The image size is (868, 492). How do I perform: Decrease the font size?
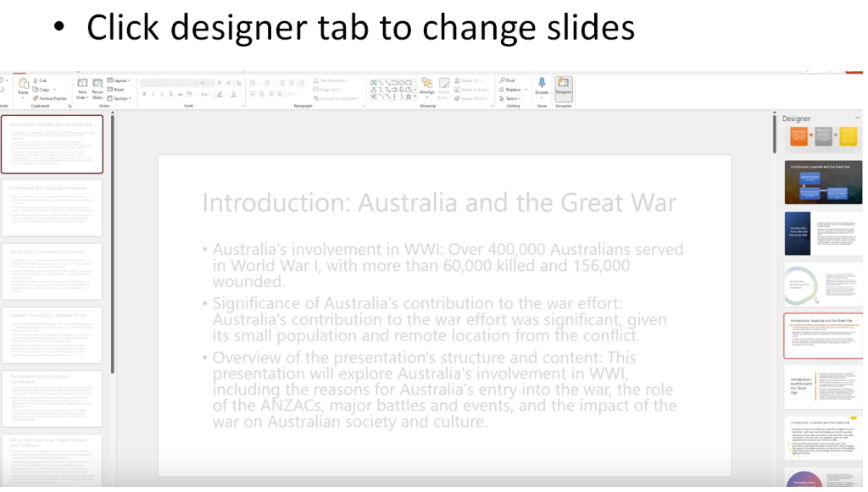tap(229, 83)
